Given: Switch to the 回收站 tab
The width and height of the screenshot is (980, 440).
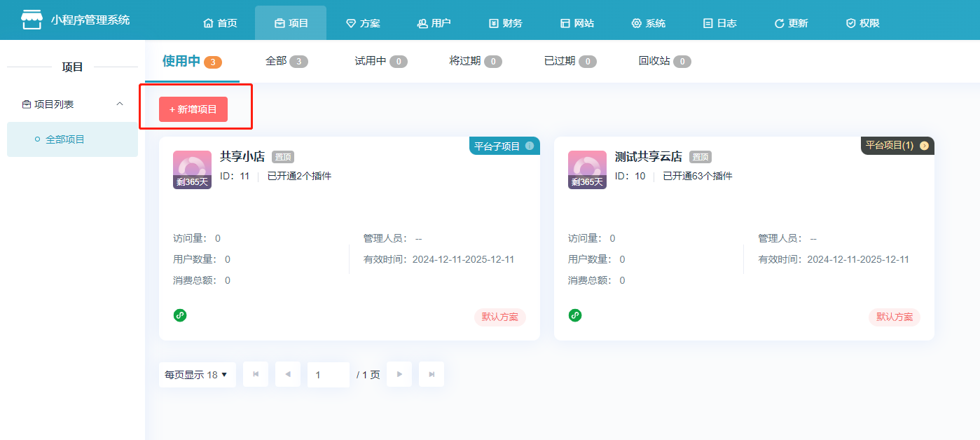Looking at the screenshot, I should (x=664, y=61).
